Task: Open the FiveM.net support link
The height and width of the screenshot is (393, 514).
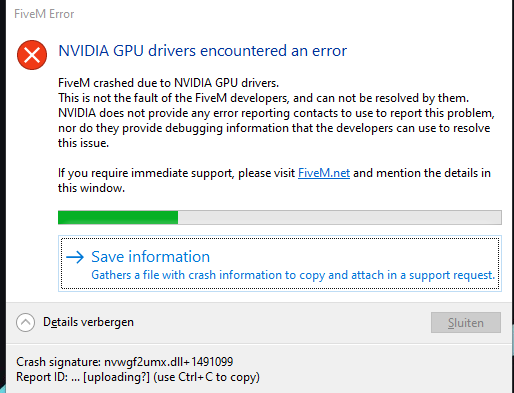Action: (324, 173)
